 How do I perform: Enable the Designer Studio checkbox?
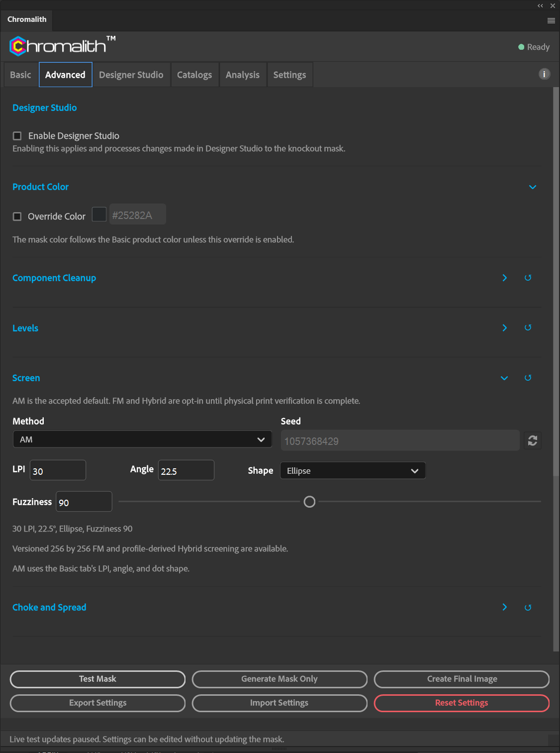[17, 136]
